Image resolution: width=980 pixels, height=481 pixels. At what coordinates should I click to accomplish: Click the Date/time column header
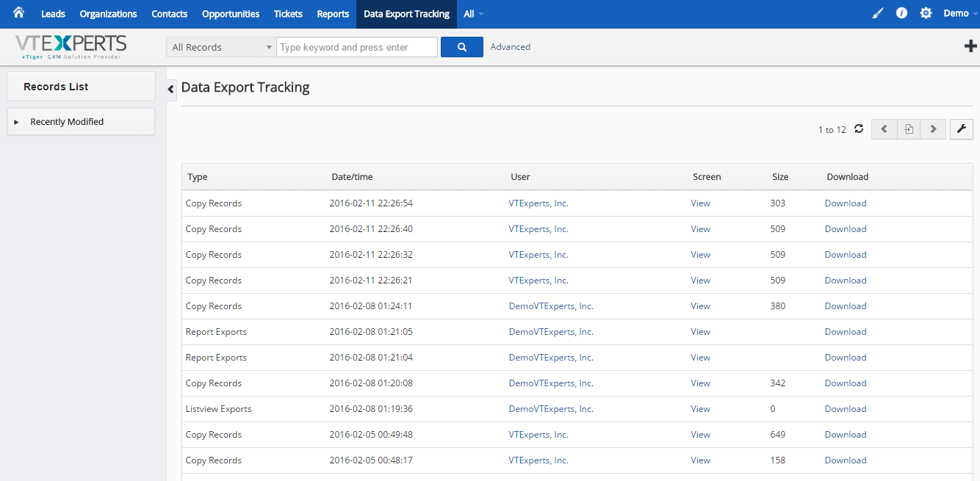point(353,177)
